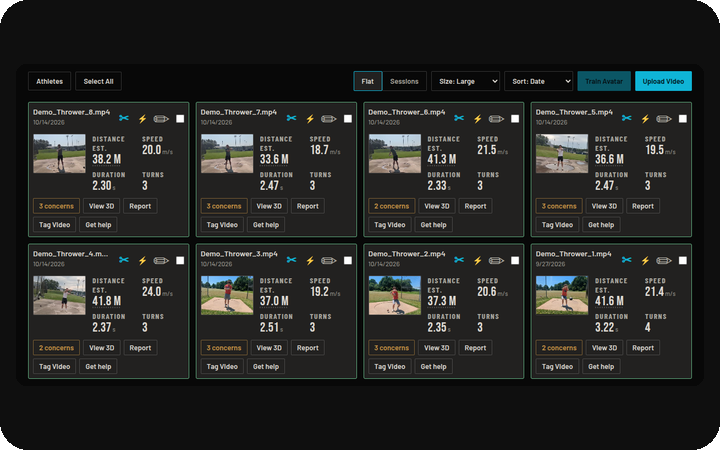This screenshot has height=450, width=720.
Task: Open 3 concerns for Demo_Thrower_8.mp4
Action: coord(56,206)
